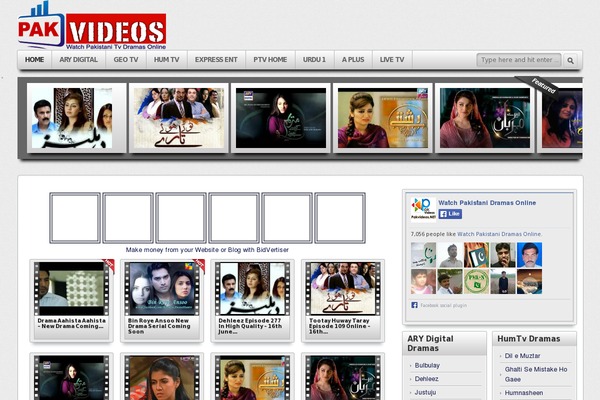The height and width of the screenshot is (400, 600).
Task: Click the first empty ad box above BidVertiser link
Action: 75,218
